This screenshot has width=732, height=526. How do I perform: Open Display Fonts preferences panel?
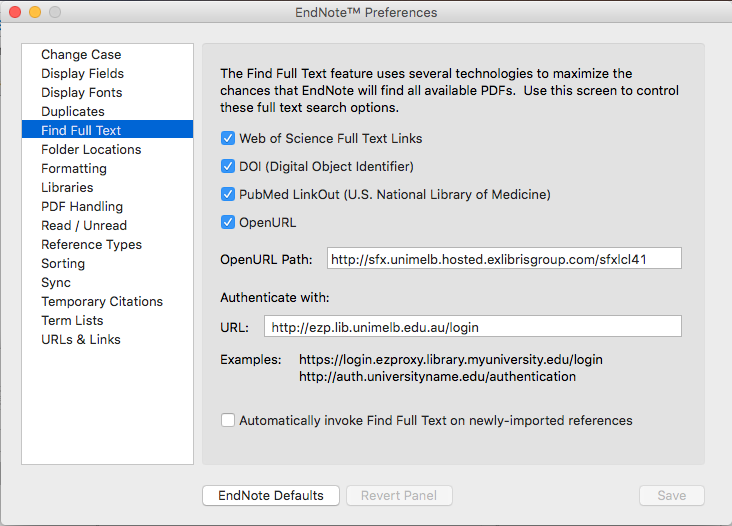coord(82,92)
